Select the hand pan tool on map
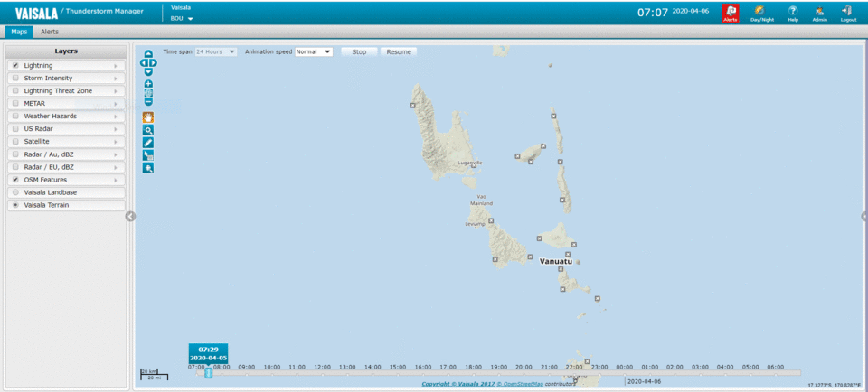Image resolution: width=868 pixels, height=392 pixels. pos(148,117)
